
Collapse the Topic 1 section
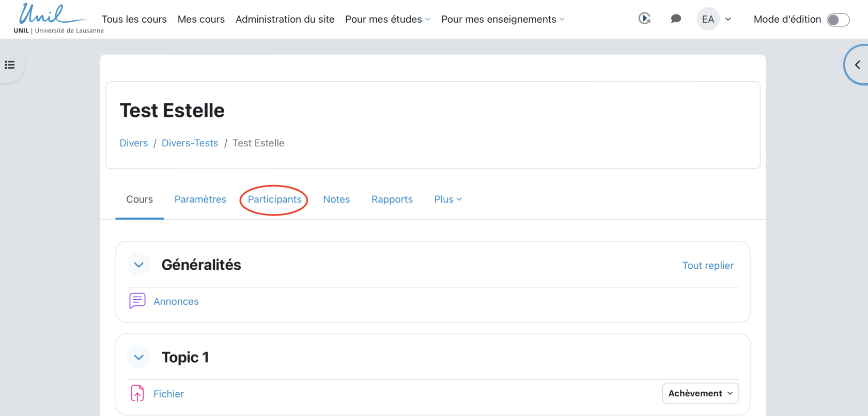tap(138, 357)
